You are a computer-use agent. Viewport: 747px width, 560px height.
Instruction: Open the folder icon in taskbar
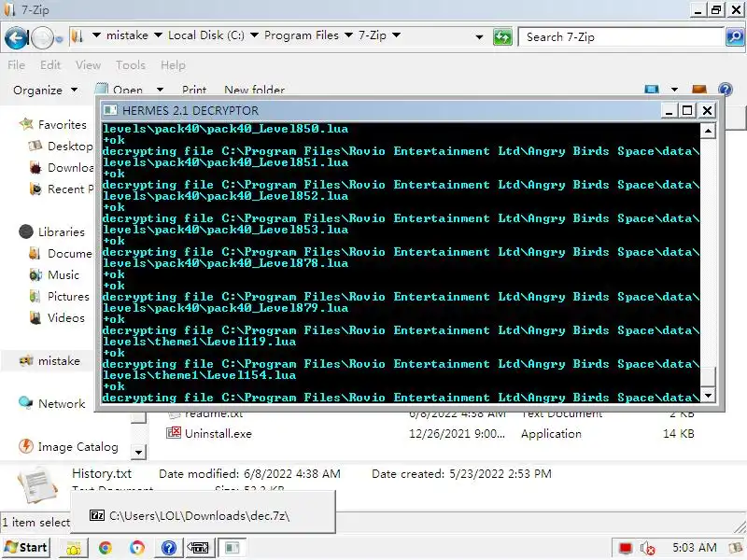(74, 548)
